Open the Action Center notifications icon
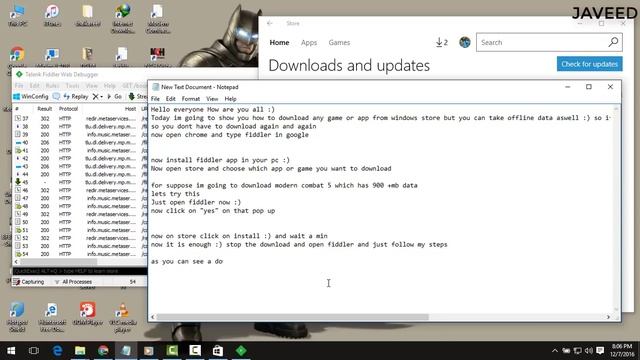 point(600,351)
